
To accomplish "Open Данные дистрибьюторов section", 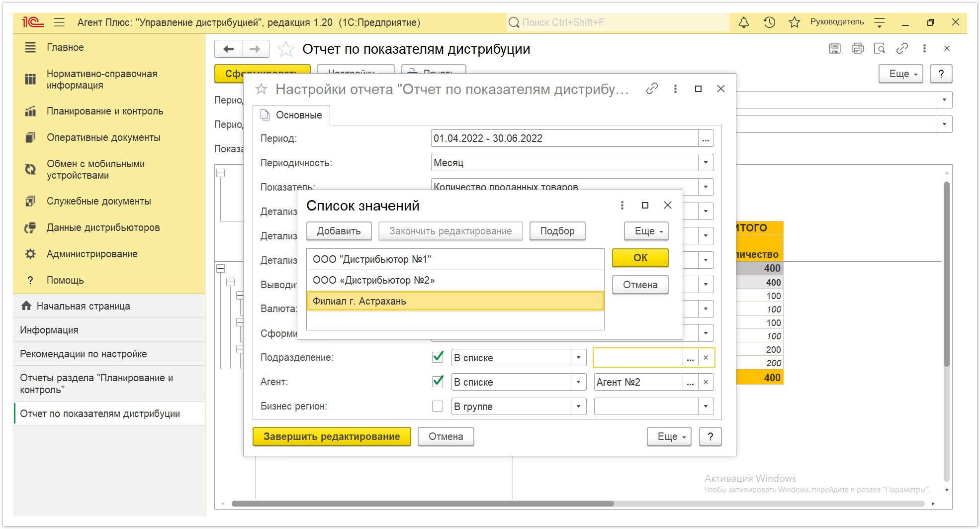I will [x=103, y=227].
